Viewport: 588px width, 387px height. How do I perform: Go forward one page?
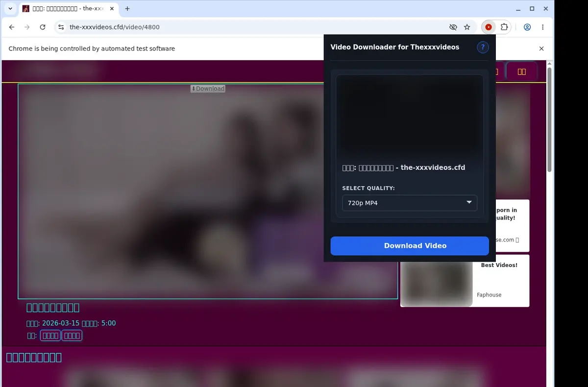coord(27,27)
